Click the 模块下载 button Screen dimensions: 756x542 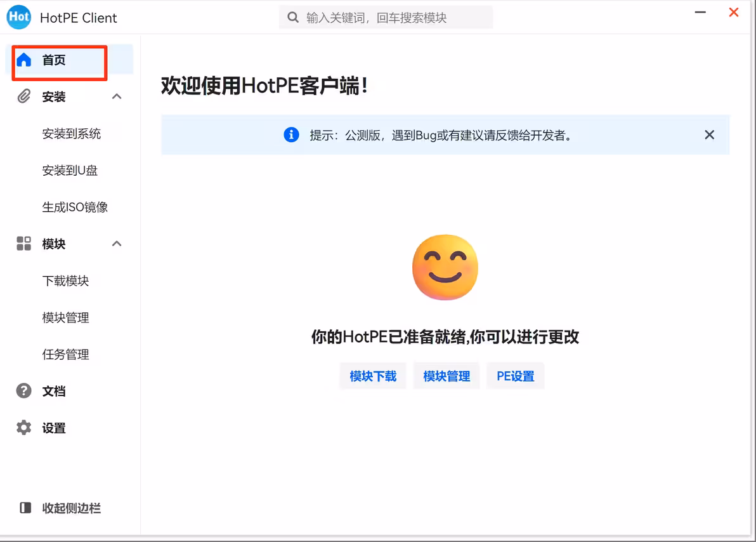point(373,376)
